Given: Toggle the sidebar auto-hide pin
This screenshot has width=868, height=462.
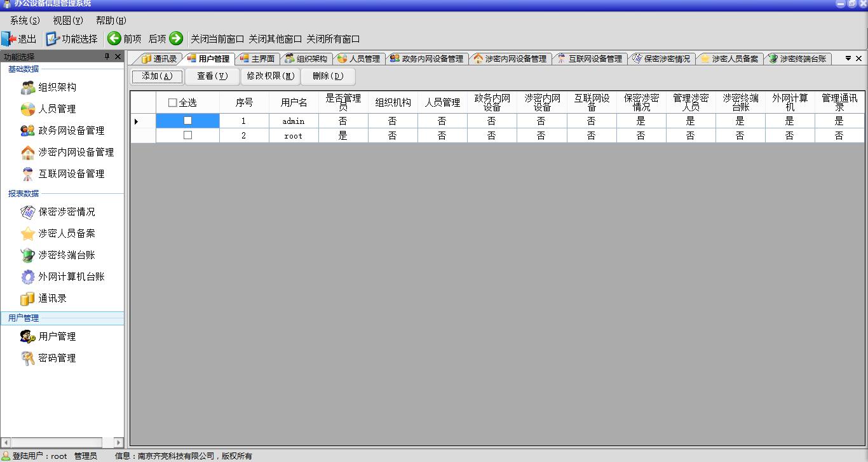Looking at the screenshot, I should (x=107, y=57).
